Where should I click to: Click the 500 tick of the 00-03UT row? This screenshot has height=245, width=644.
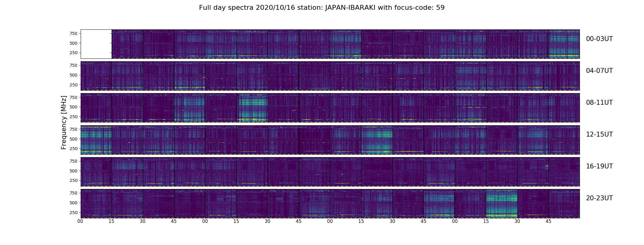[73, 43]
